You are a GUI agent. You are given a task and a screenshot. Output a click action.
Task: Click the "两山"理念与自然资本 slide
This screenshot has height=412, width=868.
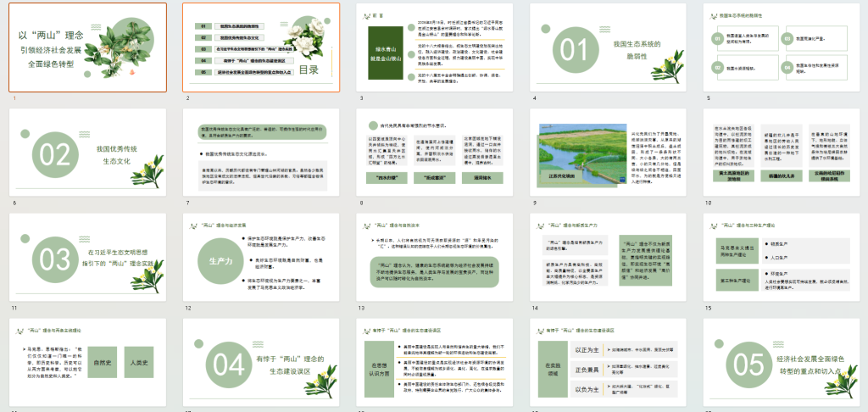(x=435, y=258)
